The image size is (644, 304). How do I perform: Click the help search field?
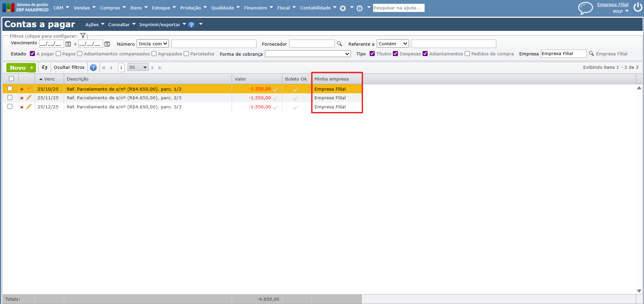(399, 8)
